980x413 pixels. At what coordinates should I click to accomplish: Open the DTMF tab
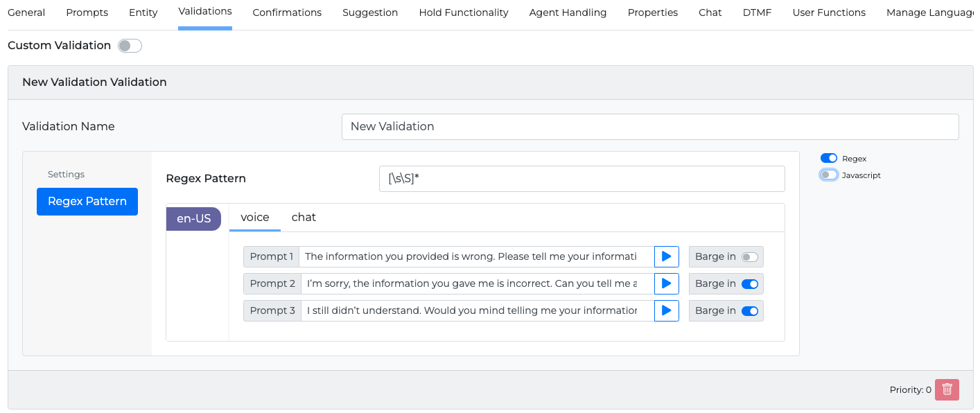tap(757, 12)
